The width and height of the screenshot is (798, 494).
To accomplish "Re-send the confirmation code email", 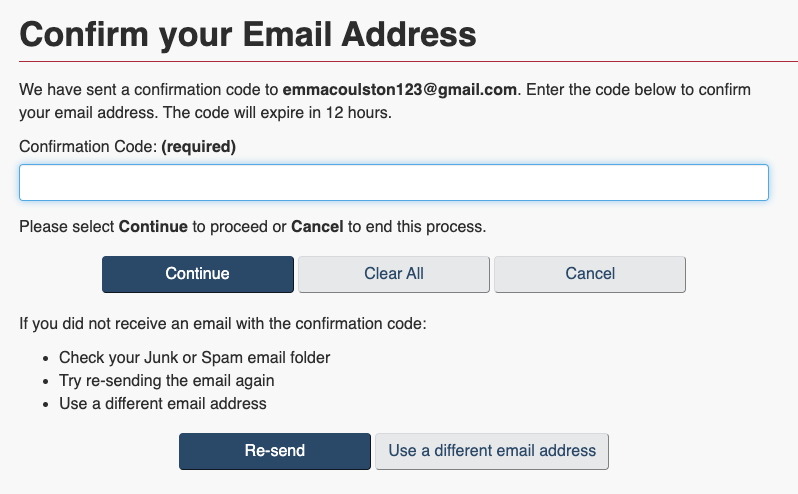I will coord(275,451).
